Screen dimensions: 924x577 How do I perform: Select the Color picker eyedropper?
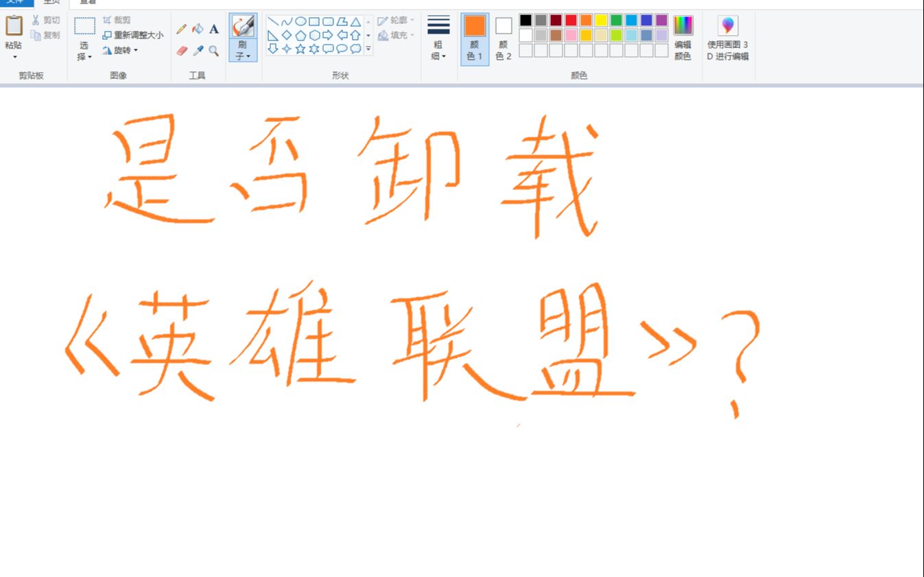click(x=198, y=50)
